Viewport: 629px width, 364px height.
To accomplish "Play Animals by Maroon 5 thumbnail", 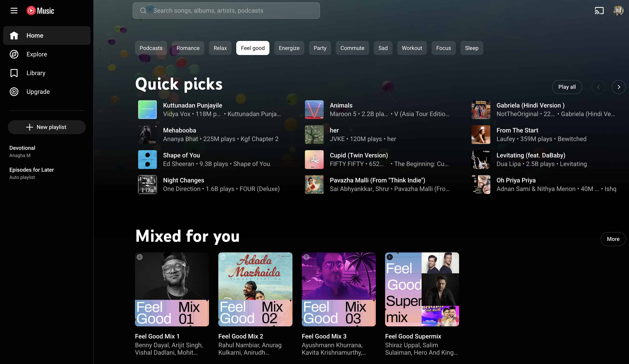I will (x=314, y=109).
